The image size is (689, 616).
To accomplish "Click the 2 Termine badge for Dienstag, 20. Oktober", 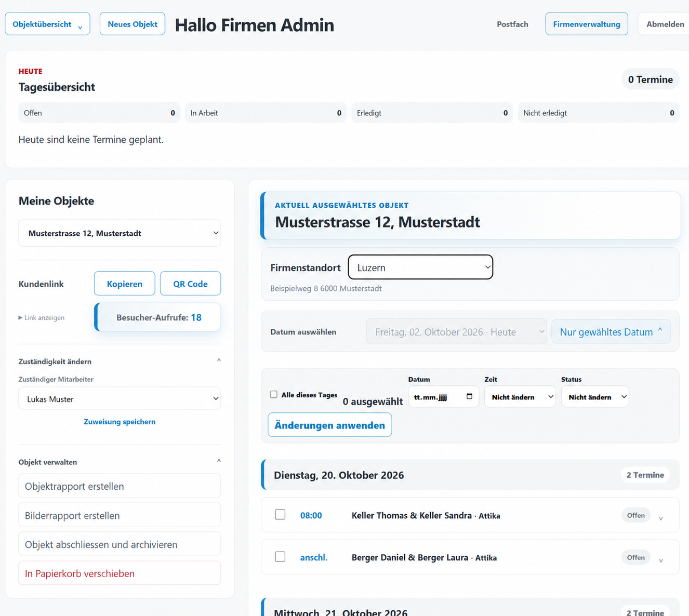I will [645, 475].
